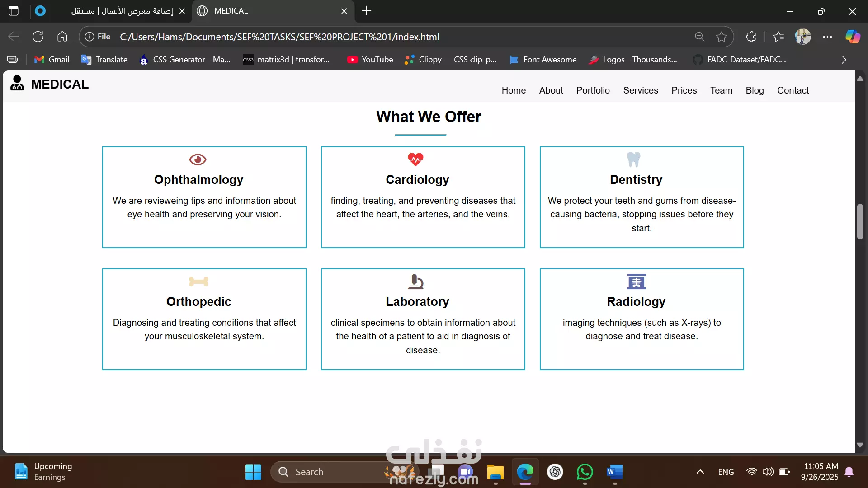The width and height of the screenshot is (868, 488).
Task: Open Copilot sidebar icon
Action: point(853,37)
